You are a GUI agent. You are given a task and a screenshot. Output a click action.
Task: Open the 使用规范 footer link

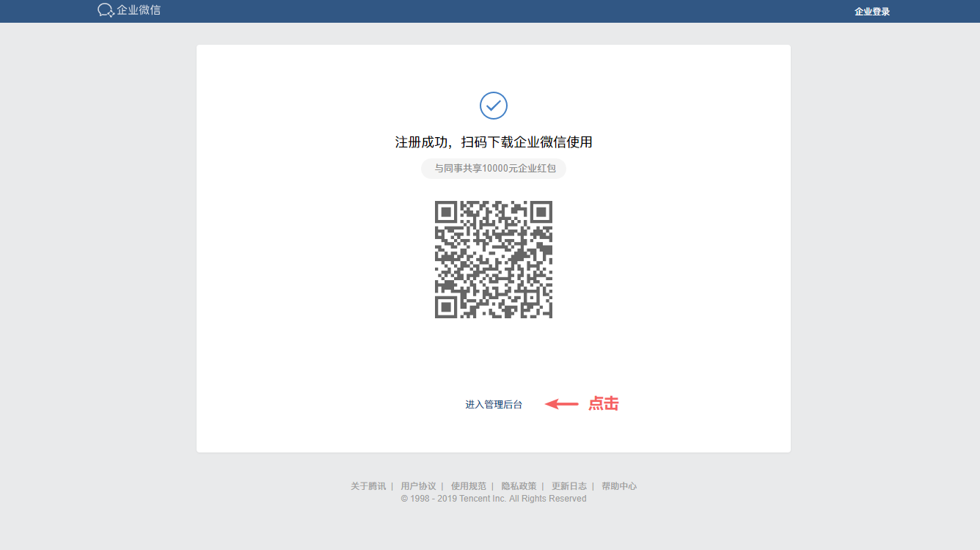pyautogui.click(x=469, y=486)
